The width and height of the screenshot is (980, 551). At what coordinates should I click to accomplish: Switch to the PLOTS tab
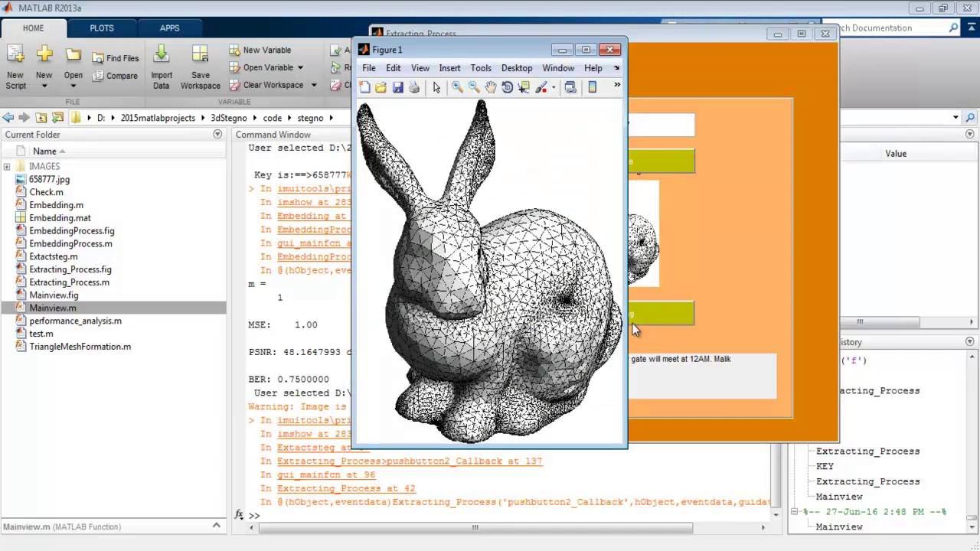coord(102,28)
